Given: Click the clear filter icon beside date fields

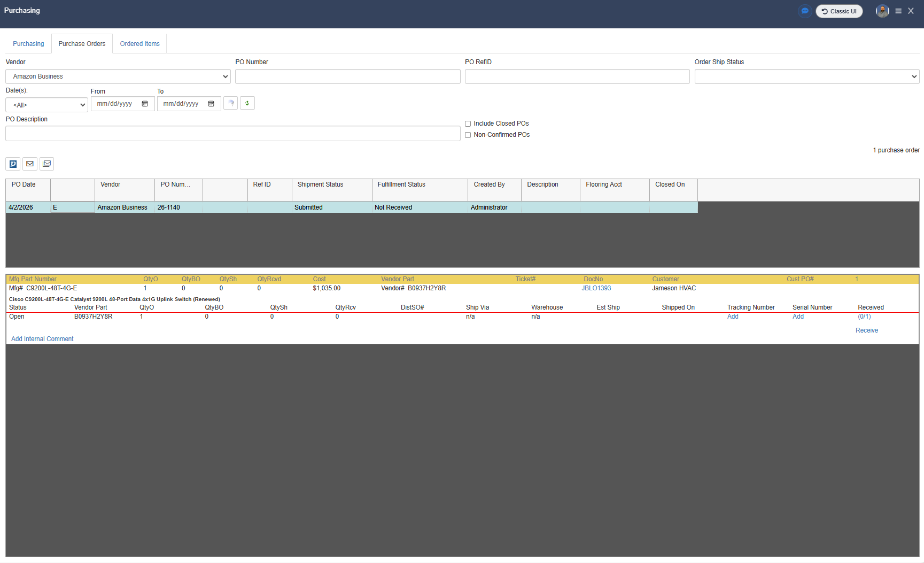Looking at the screenshot, I should coord(231,103).
